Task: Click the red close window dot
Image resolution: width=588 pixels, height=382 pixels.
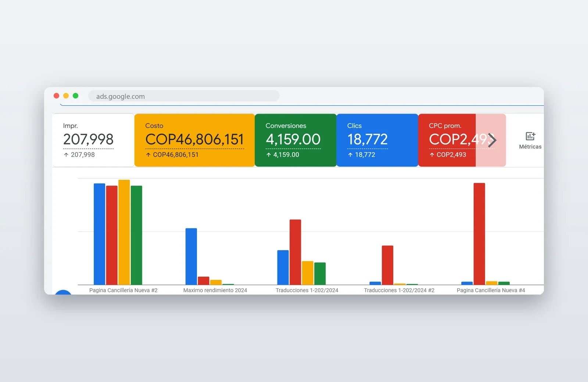Action: click(x=56, y=96)
